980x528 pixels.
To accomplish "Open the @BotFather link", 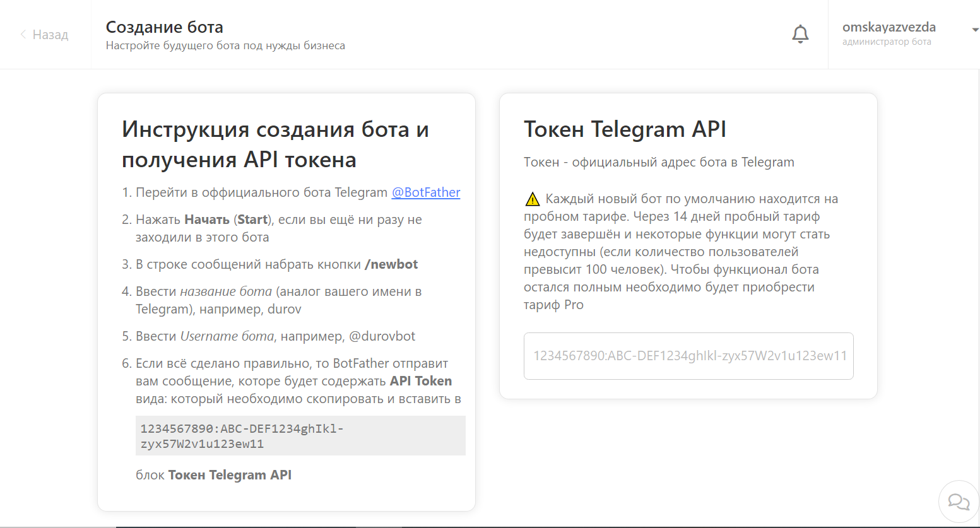I will coord(426,192).
